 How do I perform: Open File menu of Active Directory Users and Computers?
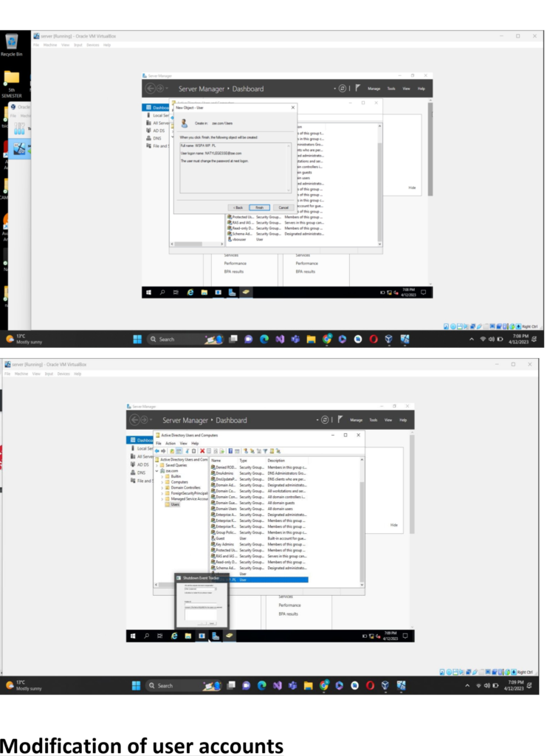pyautogui.click(x=159, y=443)
